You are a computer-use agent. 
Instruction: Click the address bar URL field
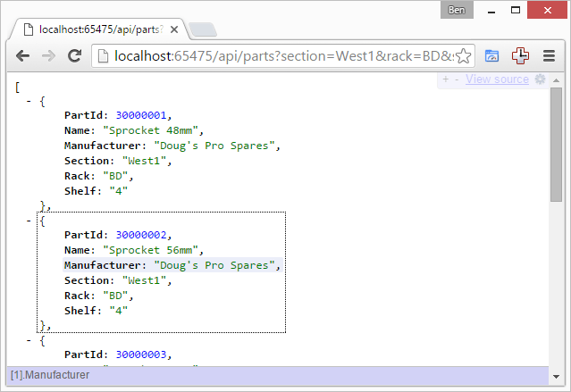click(x=283, y=56)
